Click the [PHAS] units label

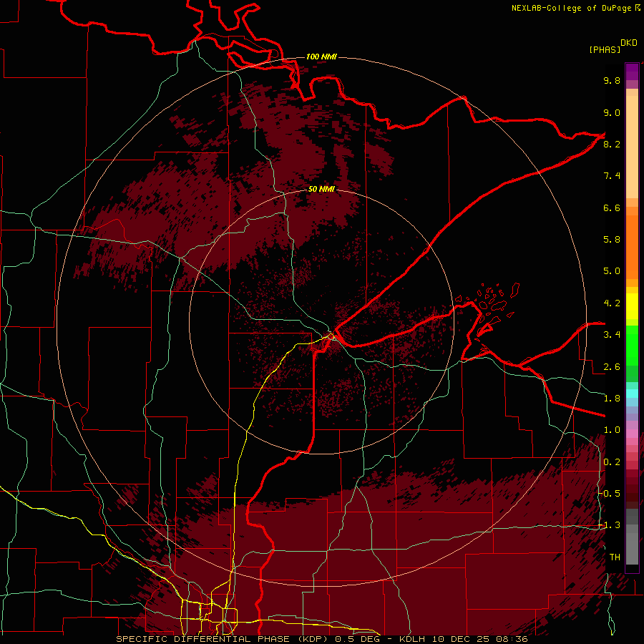[x=605, y=49]
